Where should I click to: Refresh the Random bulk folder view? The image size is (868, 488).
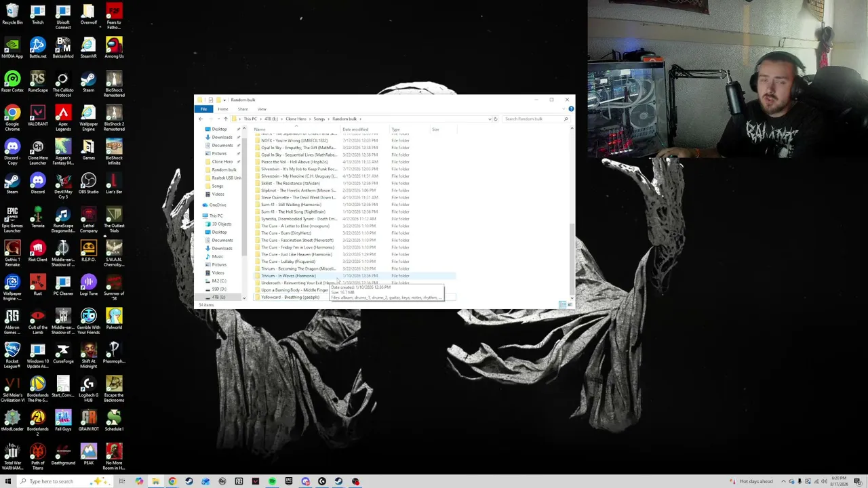point(496,119)
